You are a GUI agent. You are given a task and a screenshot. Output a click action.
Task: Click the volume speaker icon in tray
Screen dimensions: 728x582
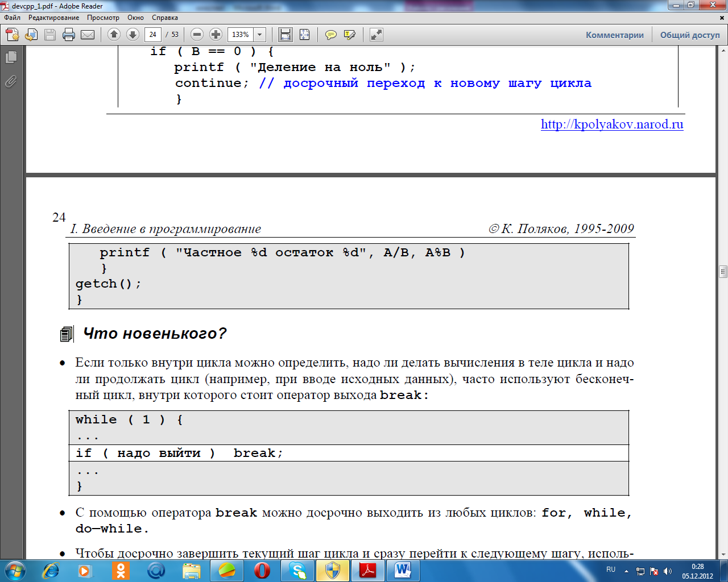(x=668, y=571)
